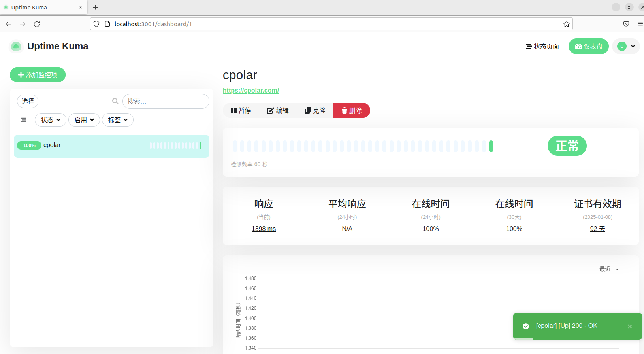The width and height of the screenshot is (644, 354).
Task: Click 添加监控项 to add a monitor
Action: (38, 75)
